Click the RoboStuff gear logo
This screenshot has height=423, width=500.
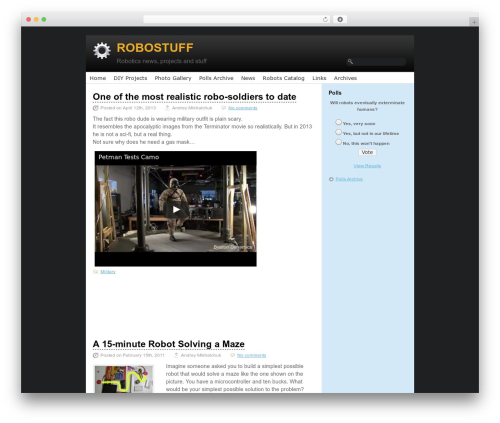(102, 51)
